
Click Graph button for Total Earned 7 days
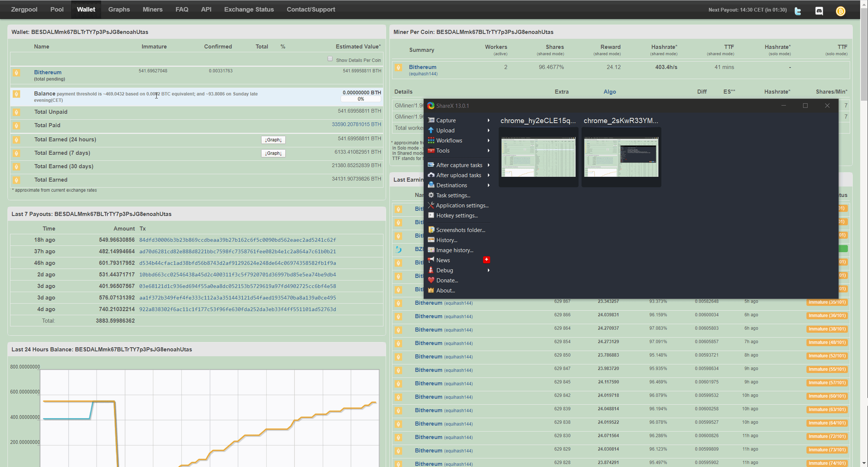[273, 153]
